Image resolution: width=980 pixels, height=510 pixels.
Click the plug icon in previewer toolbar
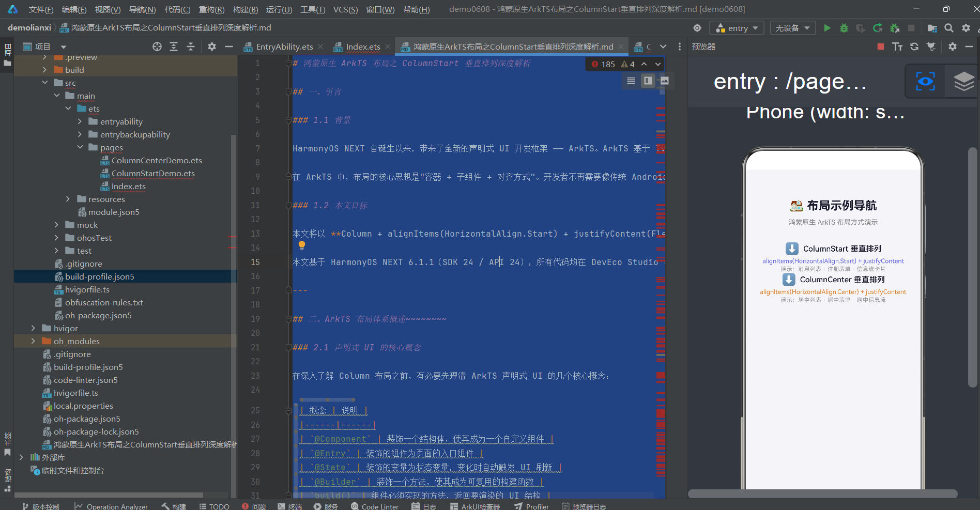931,47
